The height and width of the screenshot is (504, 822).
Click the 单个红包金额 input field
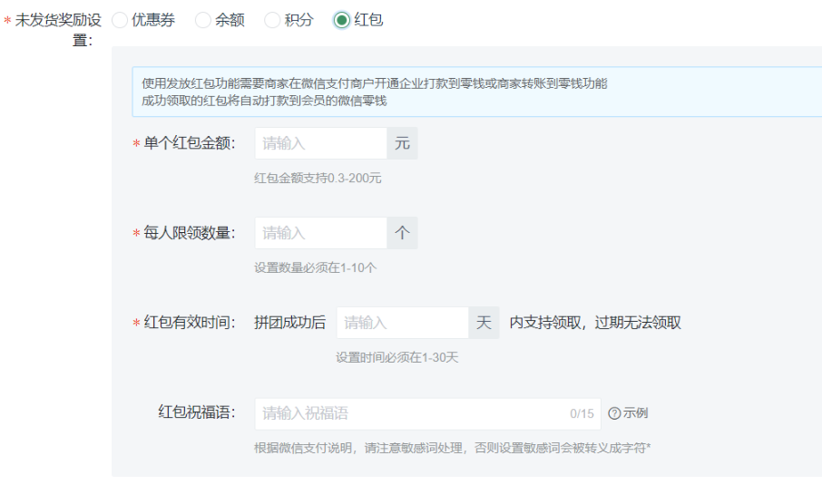click(321, 143)
